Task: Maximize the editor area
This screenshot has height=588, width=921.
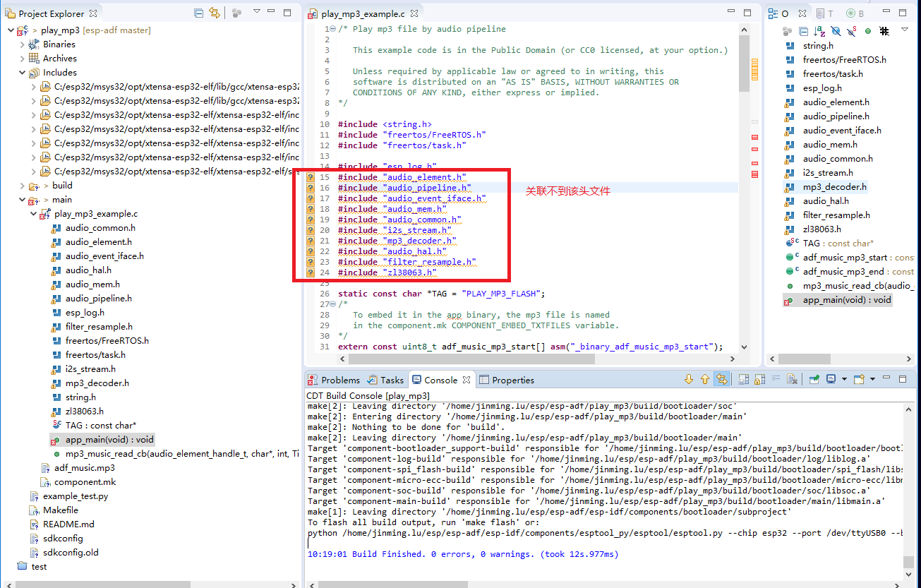Action: 747,13
